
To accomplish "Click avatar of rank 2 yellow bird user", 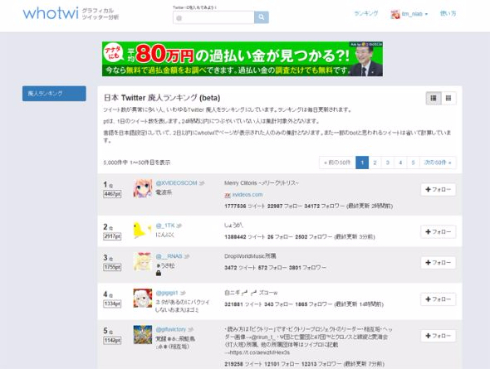I will coord(143,231).
